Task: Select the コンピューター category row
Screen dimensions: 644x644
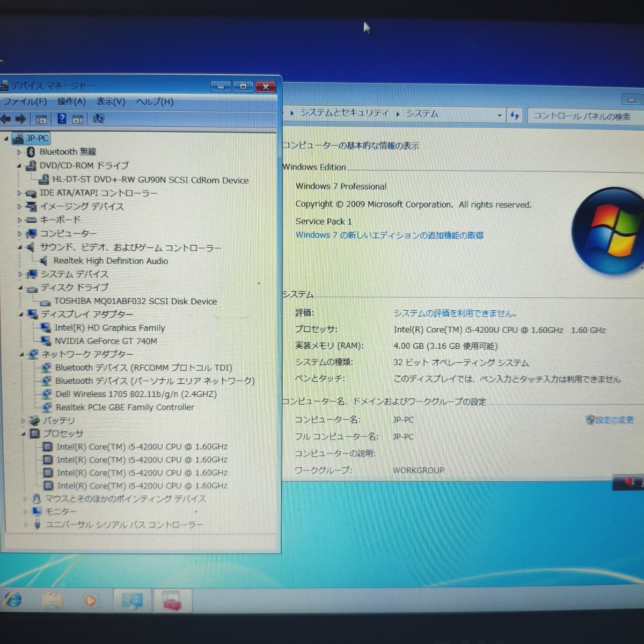Action: (x=68, y=233)
